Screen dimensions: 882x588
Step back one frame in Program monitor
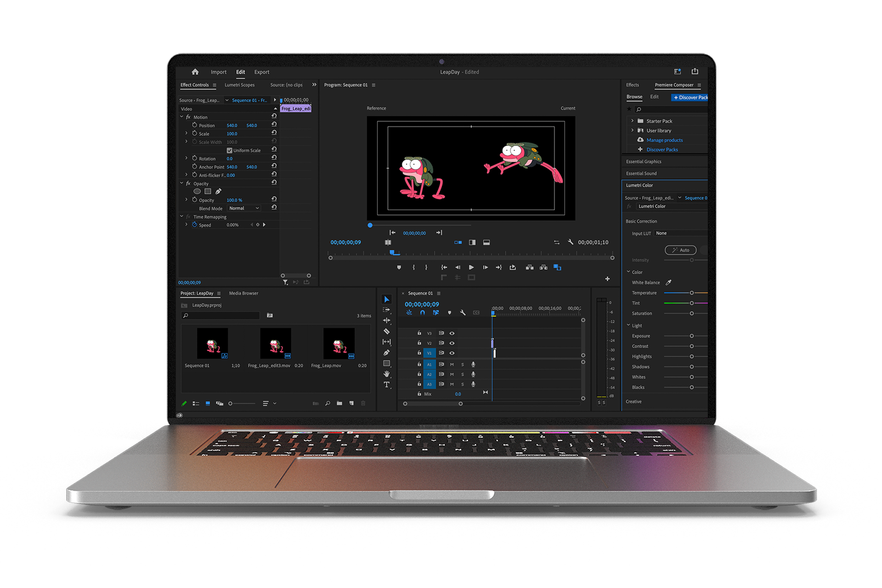point(458,267)
